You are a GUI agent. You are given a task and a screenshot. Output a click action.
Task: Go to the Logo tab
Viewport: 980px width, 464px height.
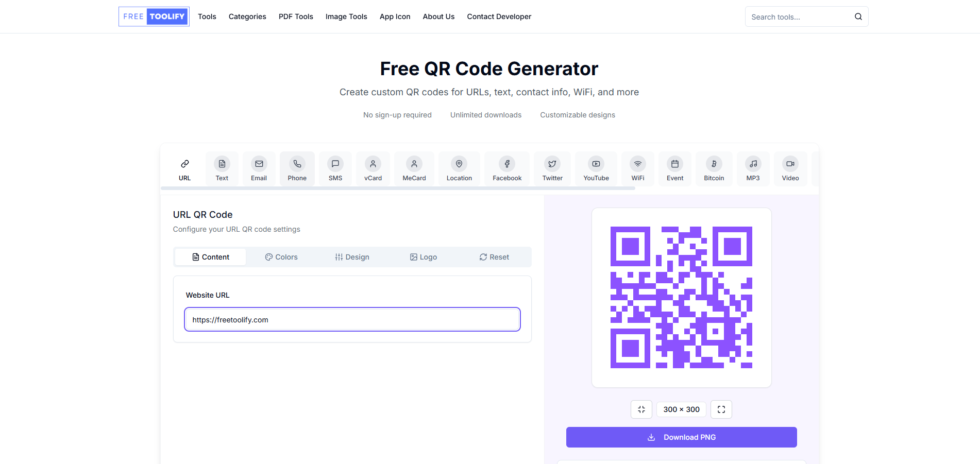423,256
